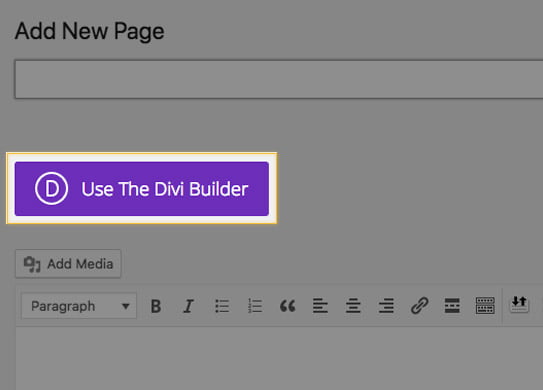Viewport: 543px width, 390px height.
Task: Click the Use The Divi Builder button
Action: [142, 189]
